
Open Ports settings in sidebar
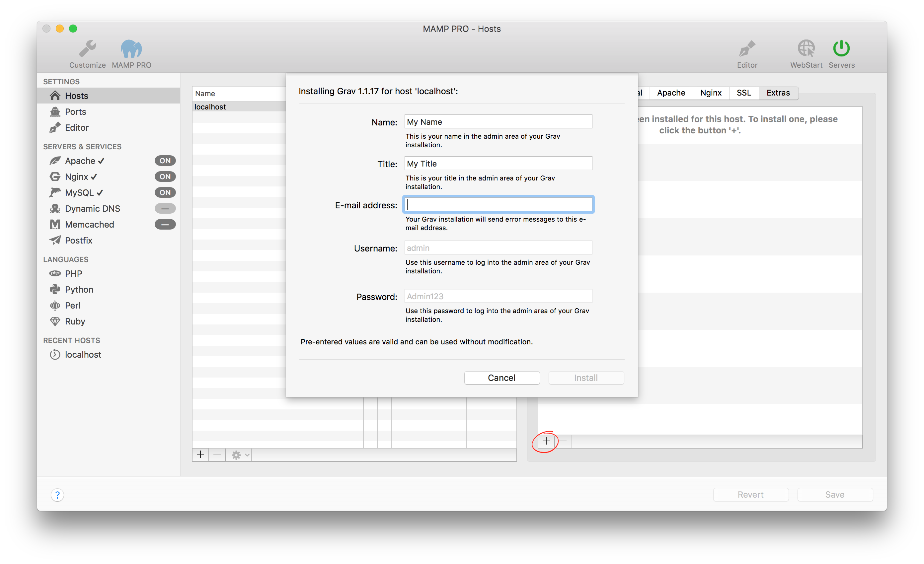[109, 112]
